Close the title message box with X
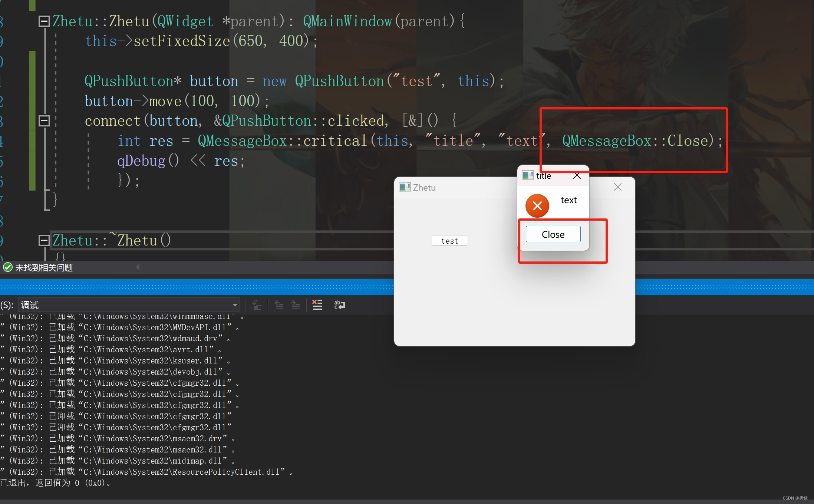 (x=577, y=176)
